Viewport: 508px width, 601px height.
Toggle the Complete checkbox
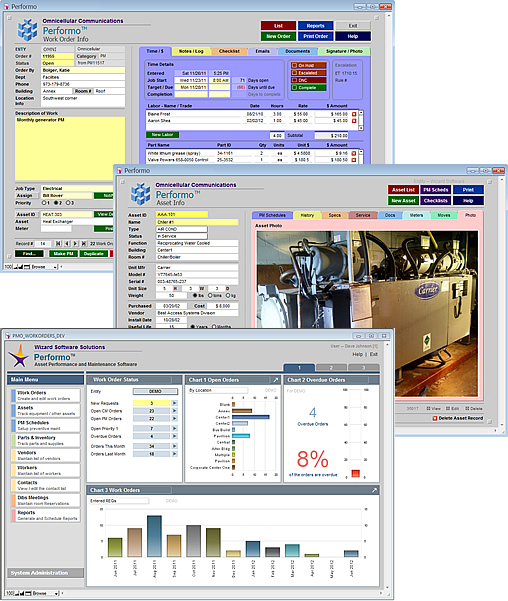[x=294, y=88]
